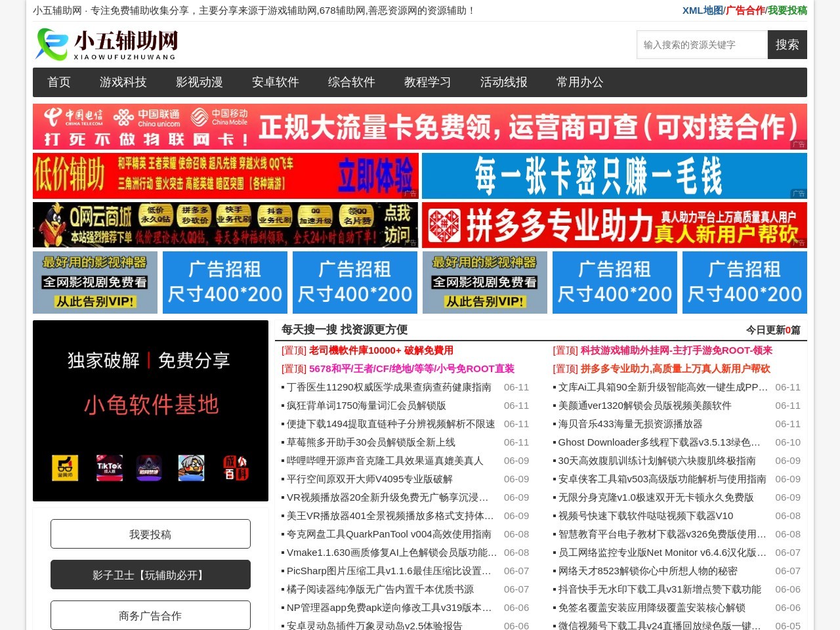840x630 pixels.
Task: Click the 拼多多专业助力 banner ad
Action: [614, 225]
